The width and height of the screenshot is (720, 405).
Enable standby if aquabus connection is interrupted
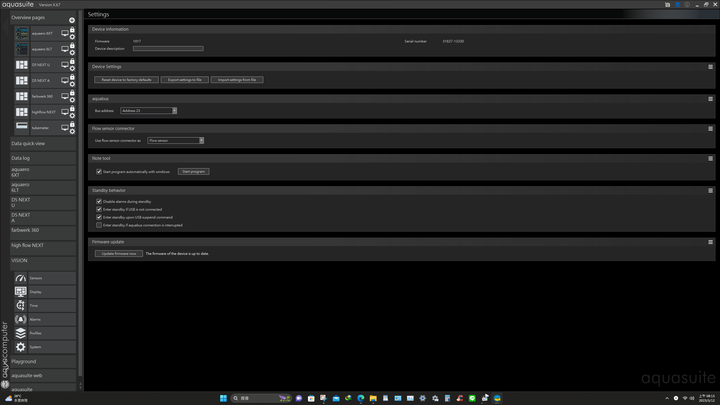(99, 225)
